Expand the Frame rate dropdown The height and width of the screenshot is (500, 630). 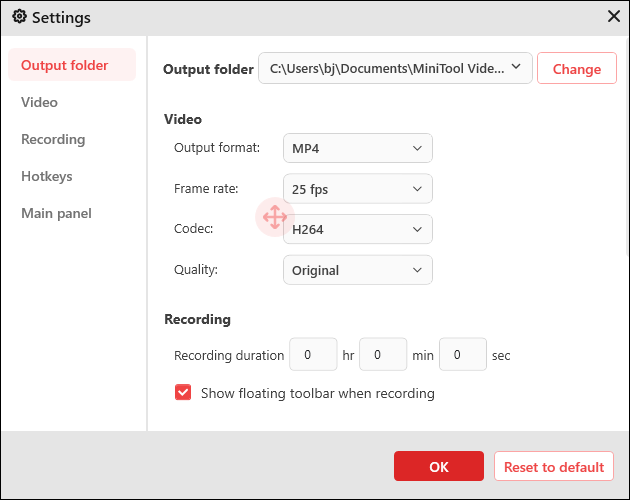coord(358,188)
